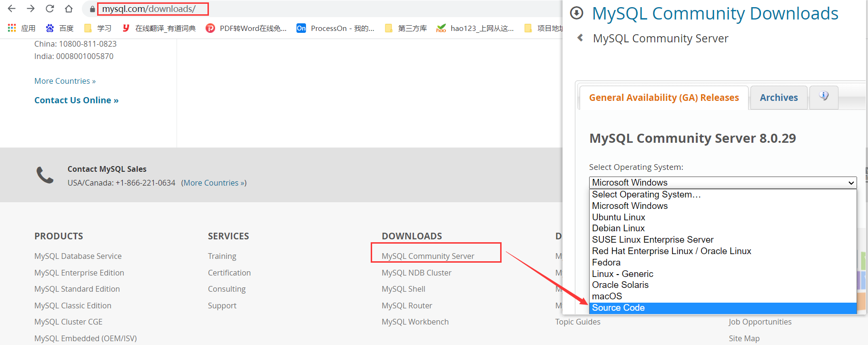Viewport: 868px width, 345px height.
Task: Pick Ubuntu Linux from the OS list
Action: 723,217
